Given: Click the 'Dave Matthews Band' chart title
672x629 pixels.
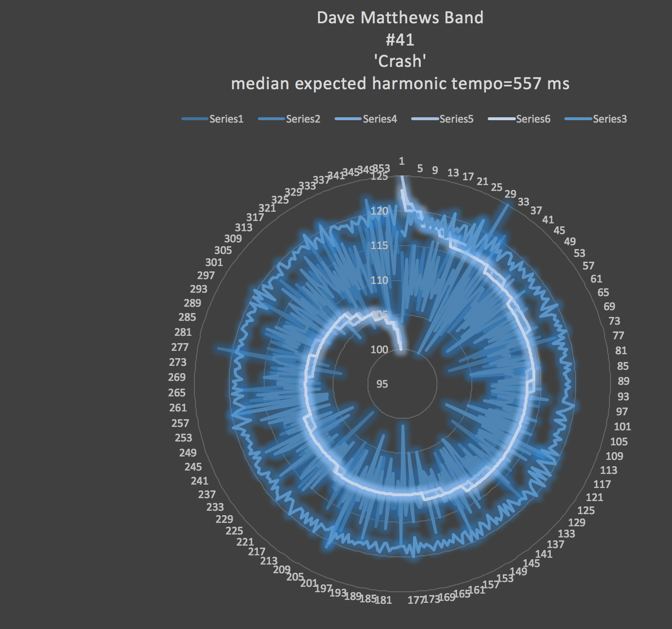Looking at the screenshot, I should (x=400, y=18).
